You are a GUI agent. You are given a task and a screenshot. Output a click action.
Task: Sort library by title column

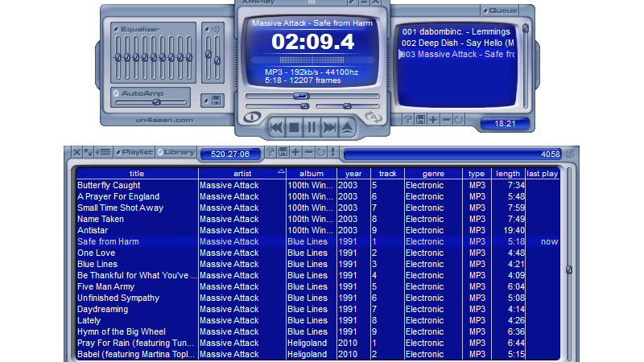pos(137,174)
